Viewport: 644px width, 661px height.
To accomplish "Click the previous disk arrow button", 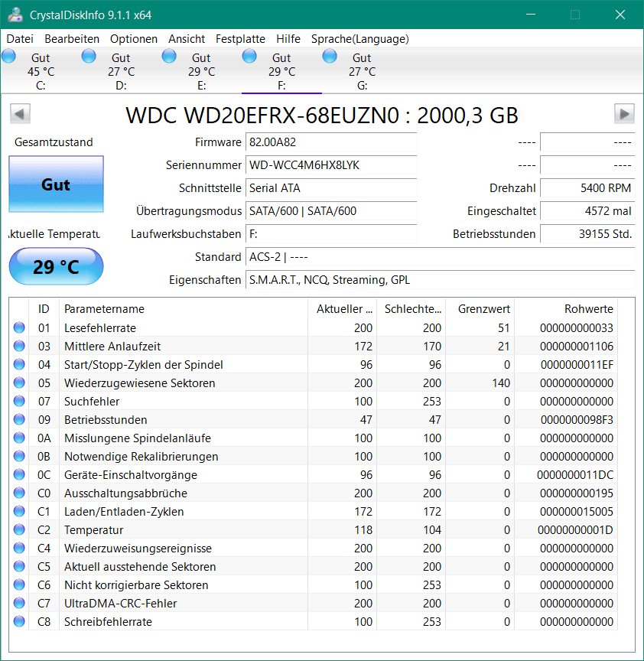I will point(20,113).
